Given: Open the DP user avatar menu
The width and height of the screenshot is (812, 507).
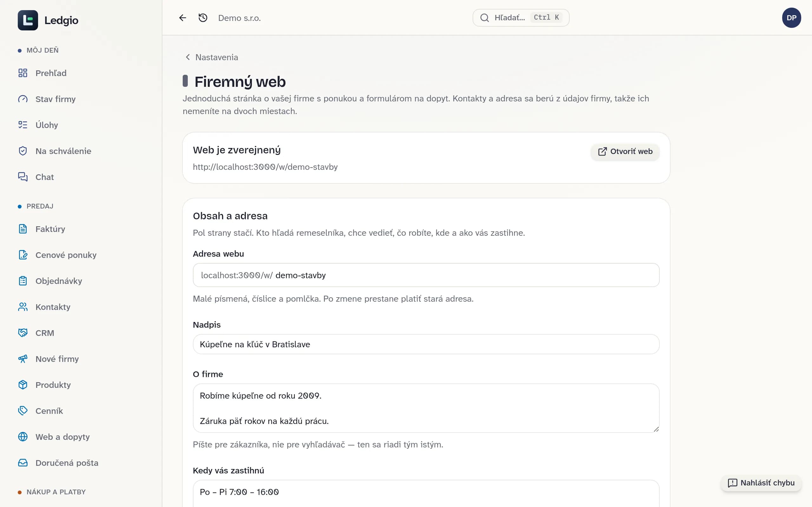Looking at the screenshot, I should 791,18.
